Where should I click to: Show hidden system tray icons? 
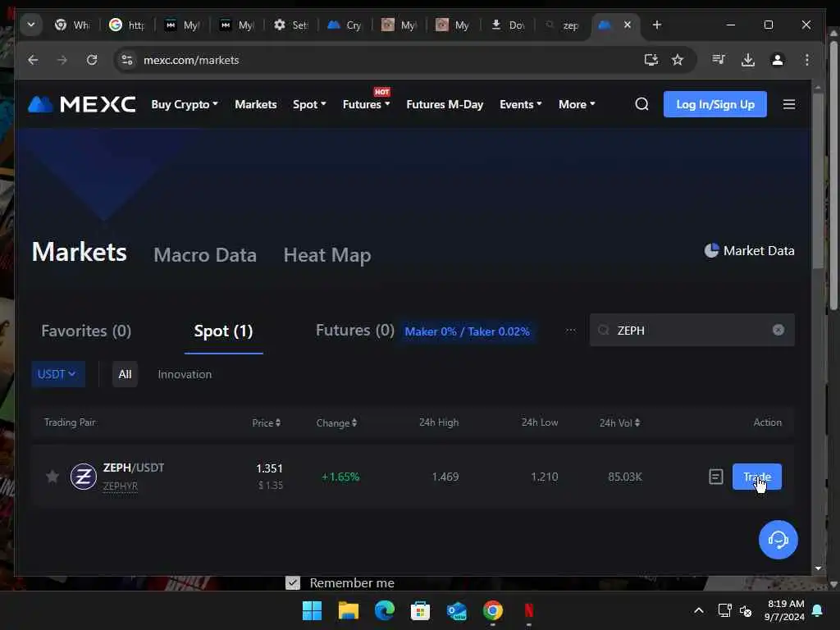[x=699, y=610]
